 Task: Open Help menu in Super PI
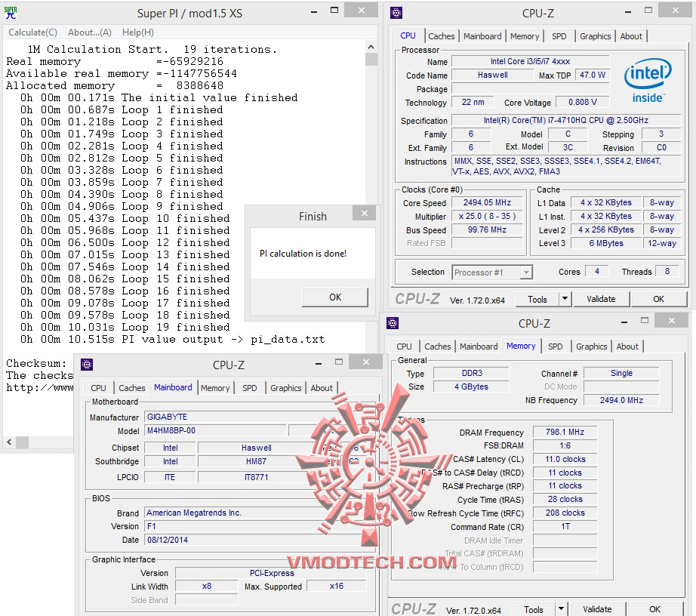(x=138, y=32)
